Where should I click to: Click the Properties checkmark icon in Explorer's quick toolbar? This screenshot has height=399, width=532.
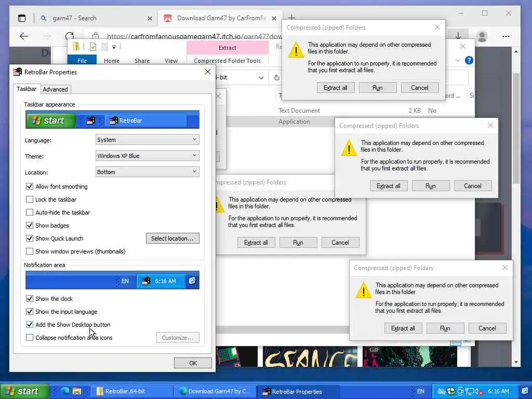coord(92,46)
